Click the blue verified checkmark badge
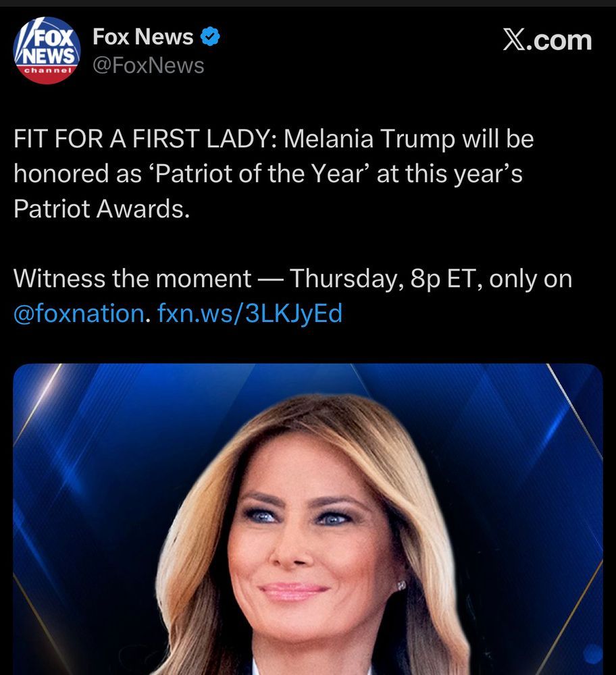Viewport: 616px width, 675px height. [x=210, y=36]
